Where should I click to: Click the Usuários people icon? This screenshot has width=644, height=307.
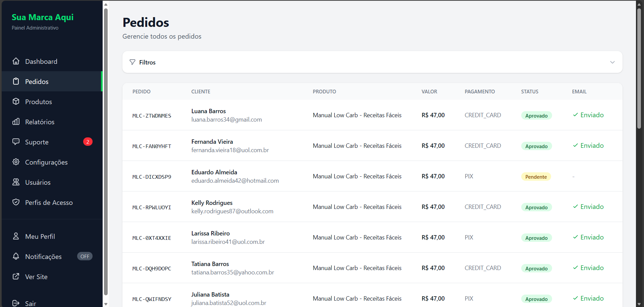(x=16, y=182)
